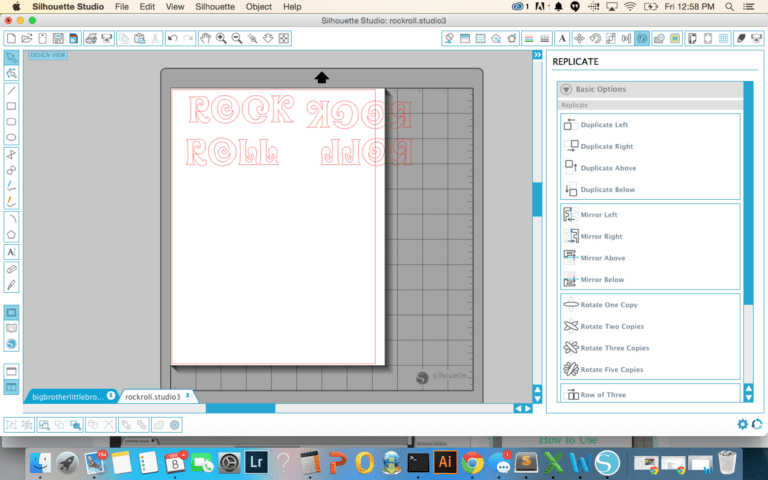This screenshot has height=480, width=768.
Task: Open the Edit menu
Action: point(147,7)
